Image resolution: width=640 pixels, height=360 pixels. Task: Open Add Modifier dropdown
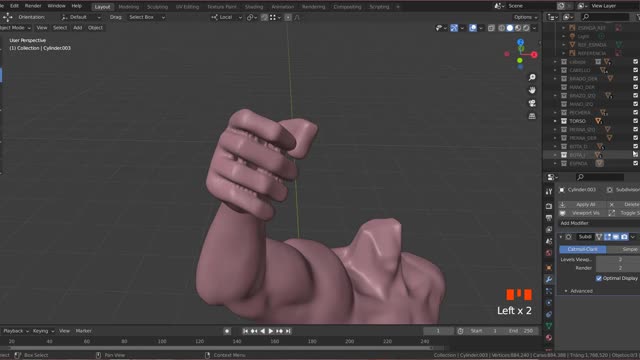pos(598,223)
